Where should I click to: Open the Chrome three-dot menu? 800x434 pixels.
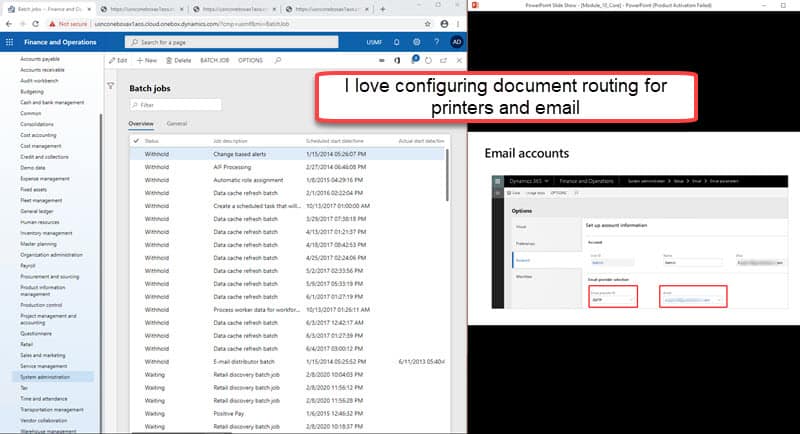pos(458,24)
